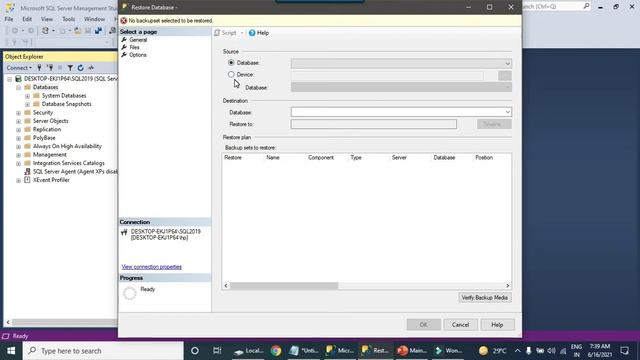Select the General page

(x=138, y=40)
